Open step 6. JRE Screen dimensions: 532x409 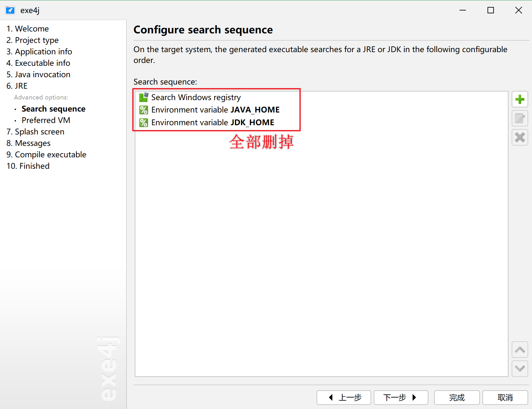click(17, 86)
